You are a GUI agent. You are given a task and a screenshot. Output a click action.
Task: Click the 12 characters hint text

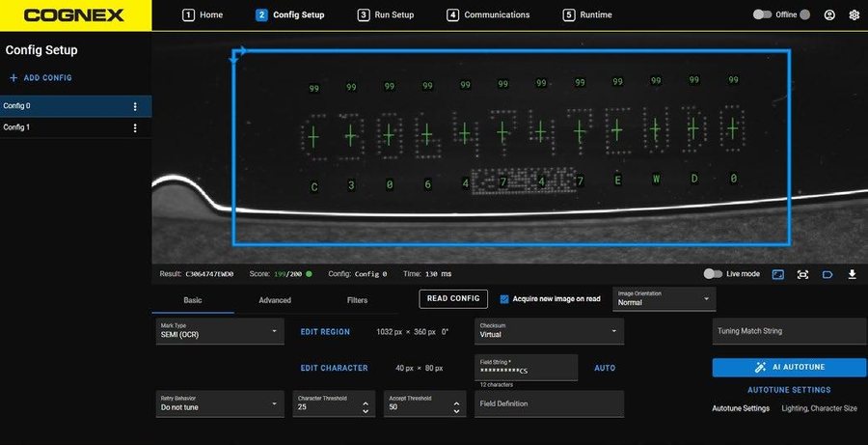tap(497, 384)
